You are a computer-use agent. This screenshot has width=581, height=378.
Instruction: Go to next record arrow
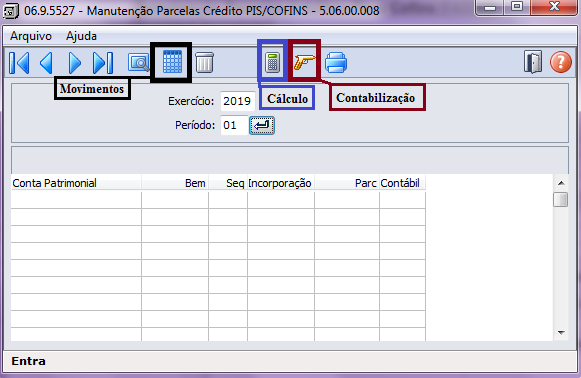(74, 63)
